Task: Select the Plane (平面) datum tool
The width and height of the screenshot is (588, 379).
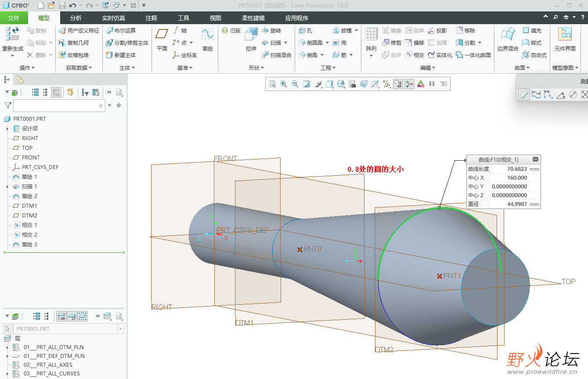Action: point(162,40)
